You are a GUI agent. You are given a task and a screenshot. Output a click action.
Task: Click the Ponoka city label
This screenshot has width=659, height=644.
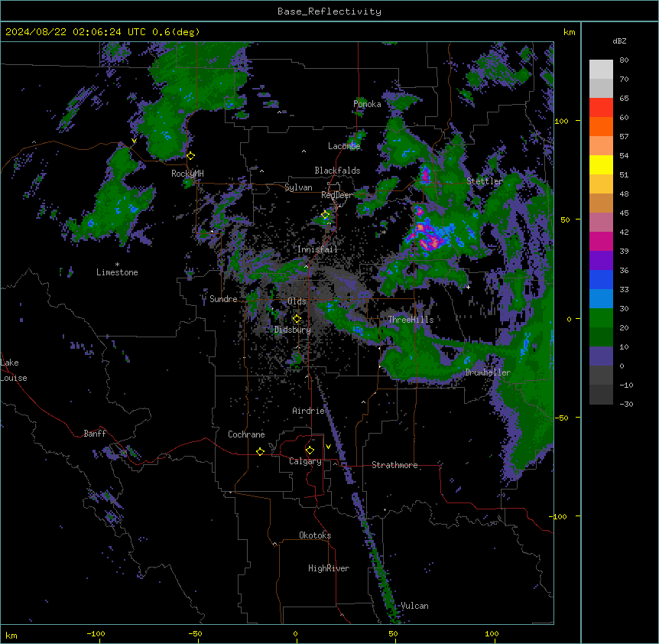(367, 104)
